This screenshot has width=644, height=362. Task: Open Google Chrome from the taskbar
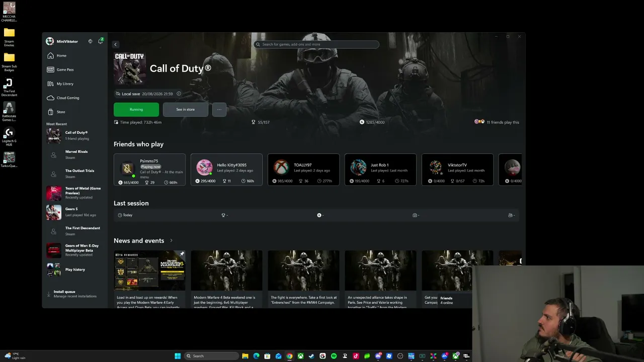coord(289,356)
